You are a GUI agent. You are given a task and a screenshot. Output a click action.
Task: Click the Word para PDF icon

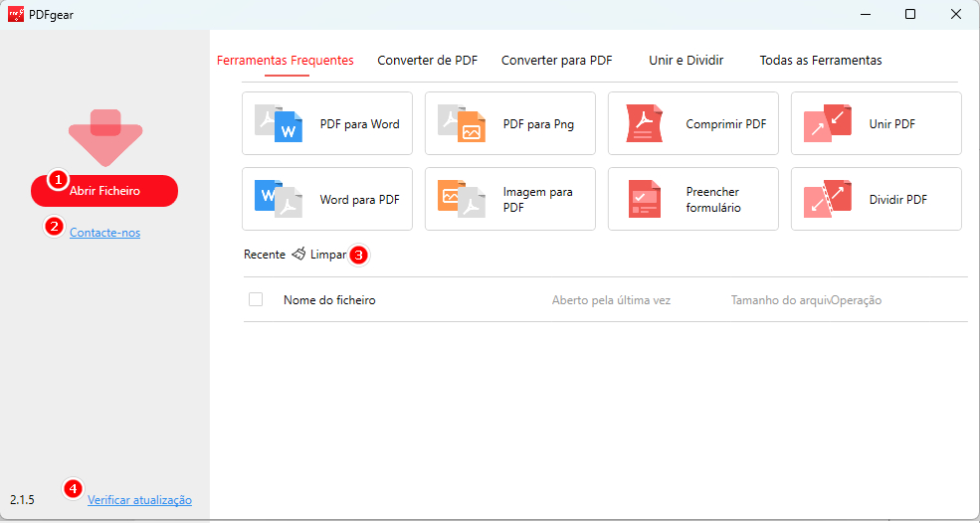279,199
